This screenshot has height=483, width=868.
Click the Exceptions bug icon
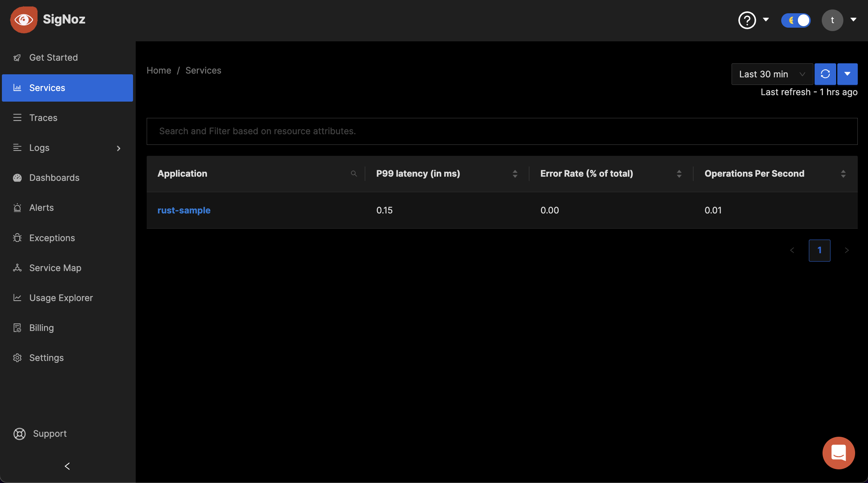17,238
